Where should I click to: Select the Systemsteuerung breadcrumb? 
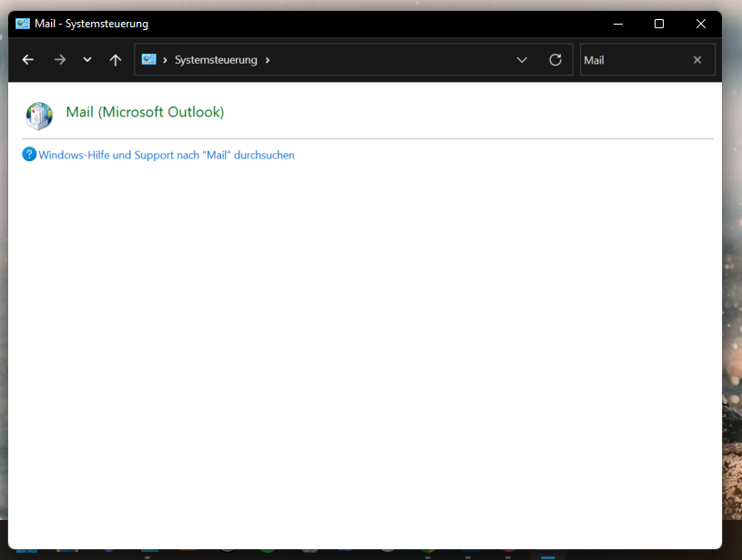click(x=216, y=60)
